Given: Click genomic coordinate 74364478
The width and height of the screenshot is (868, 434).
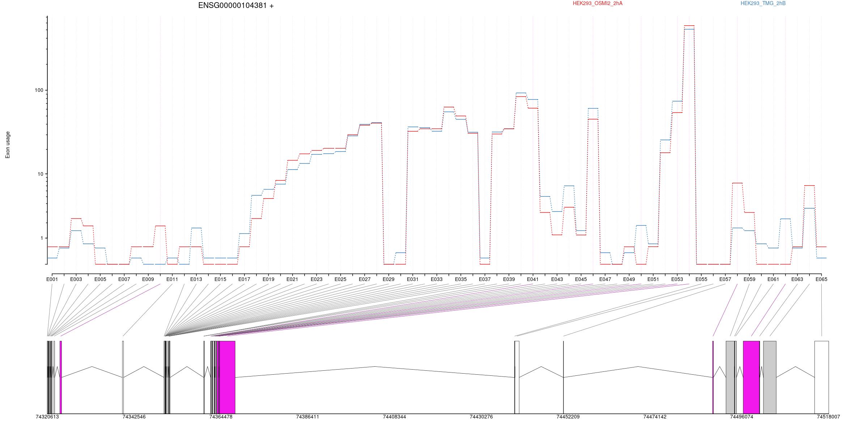Looking at the screenshot, I should tap(221, 417).
